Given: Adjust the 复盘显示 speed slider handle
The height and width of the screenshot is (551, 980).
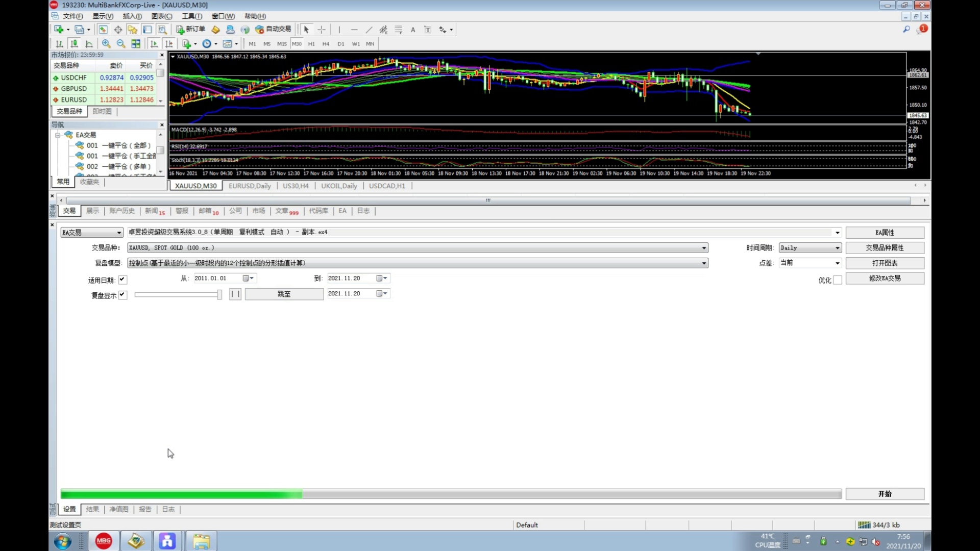Looking at the screenshot, I should click(x=219, y=294).
